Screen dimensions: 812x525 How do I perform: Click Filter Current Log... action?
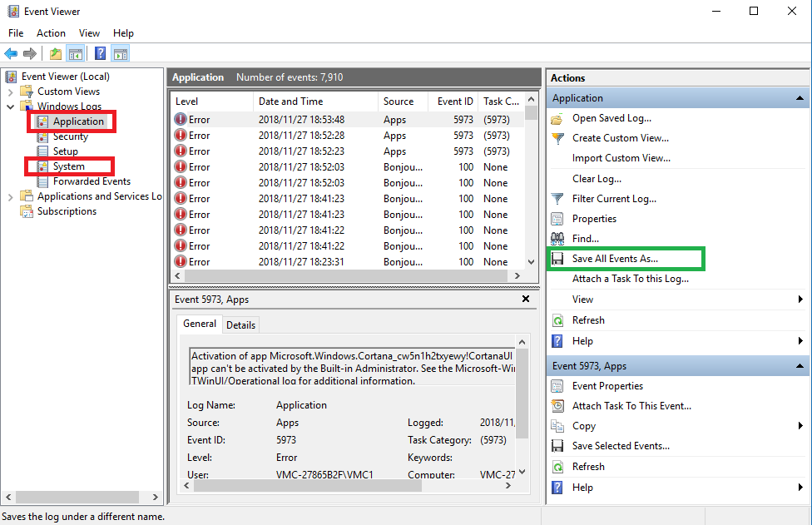click(614, 199)
